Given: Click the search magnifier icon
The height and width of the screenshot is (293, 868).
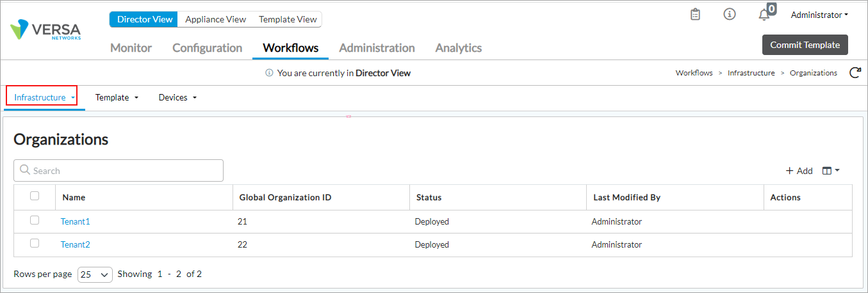Looking at the screenshot, I should tap(25, 170).
